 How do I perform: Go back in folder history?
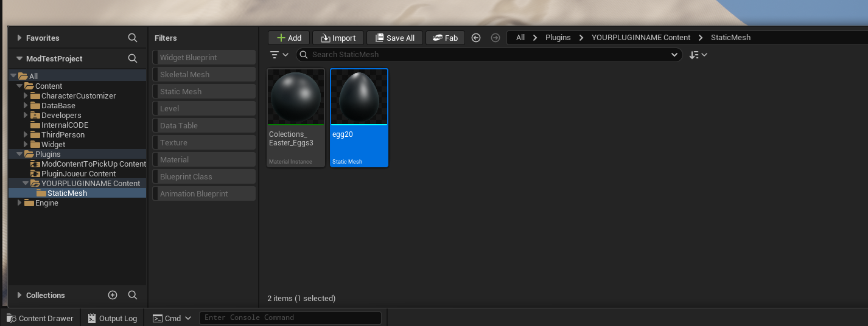[x=476, y=38]
